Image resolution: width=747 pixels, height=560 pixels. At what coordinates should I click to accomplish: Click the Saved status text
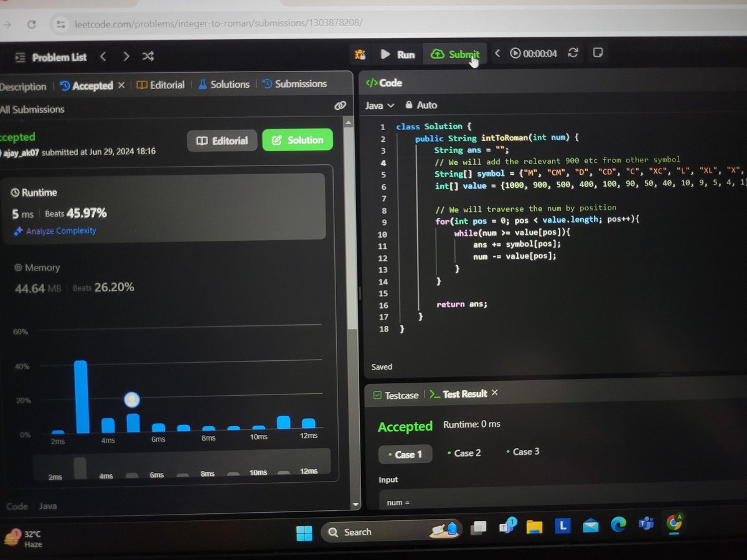point(382,366)
